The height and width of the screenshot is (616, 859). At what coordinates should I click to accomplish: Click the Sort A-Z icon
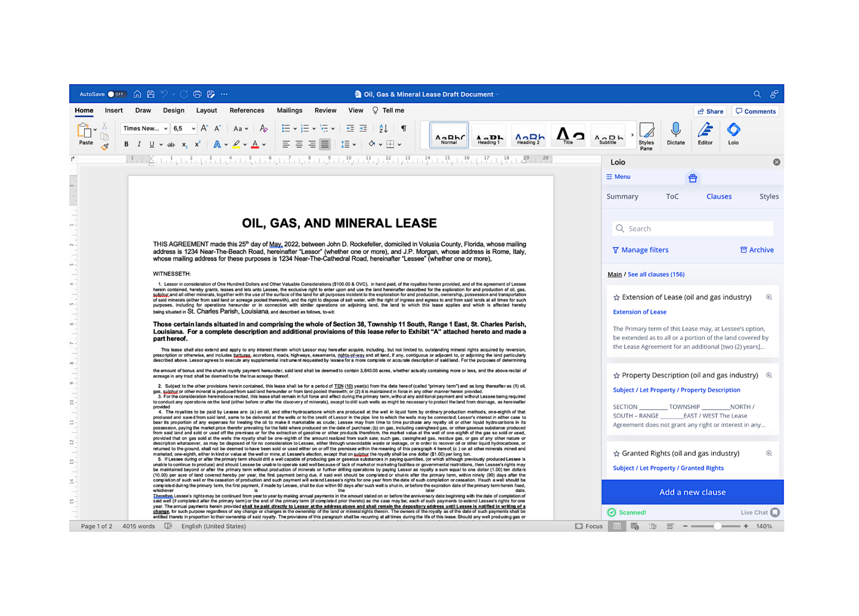point(383,128)
